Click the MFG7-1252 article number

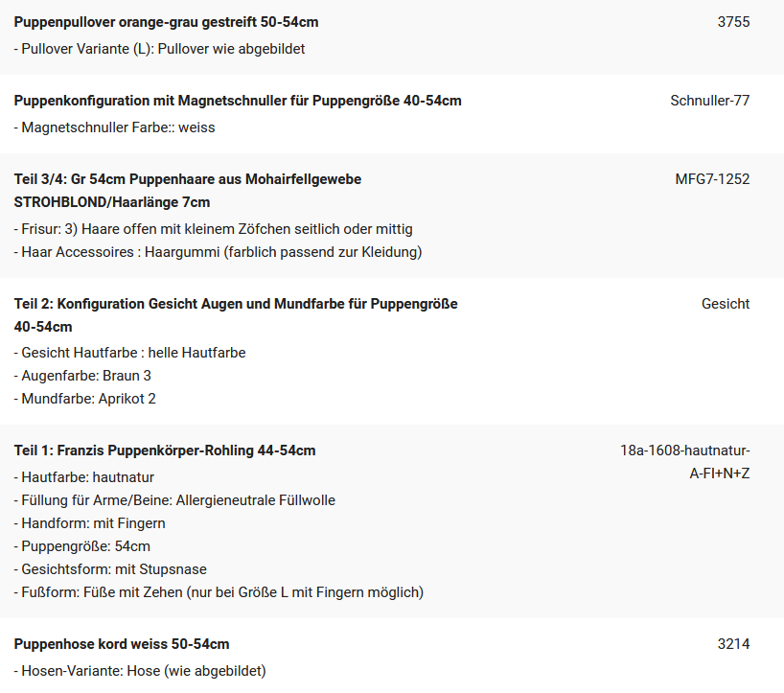pyautogui.click(x=712, y=179)
